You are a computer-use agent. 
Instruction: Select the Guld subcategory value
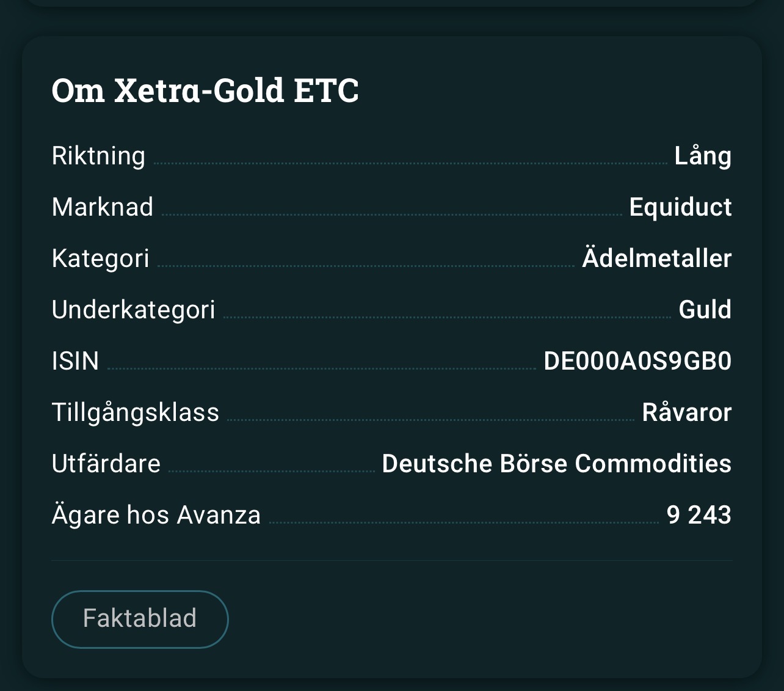pyautogui.click(x=705, y=310)
